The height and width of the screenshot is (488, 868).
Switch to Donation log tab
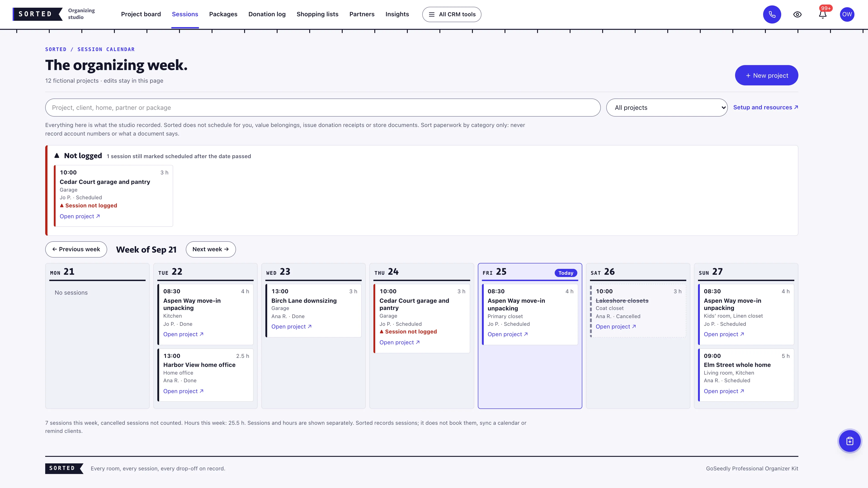pyautogui.click(x=267, y=14)
